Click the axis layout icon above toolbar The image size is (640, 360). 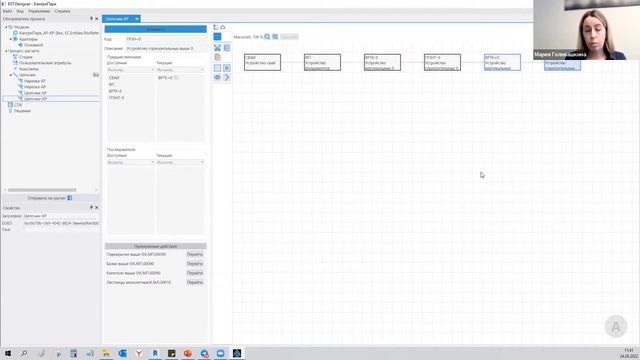[216, 27]
